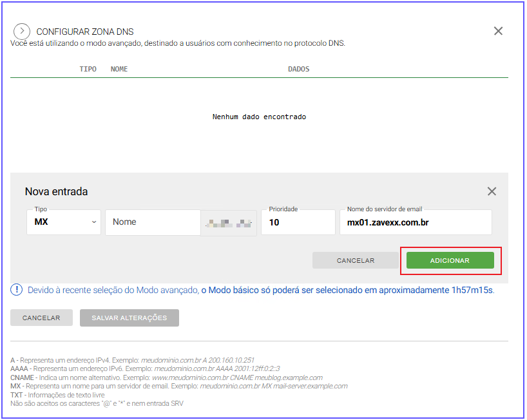Click the Nenhum dado encontrado message
This screenshot has width=527, height=420.
[259, 117]
